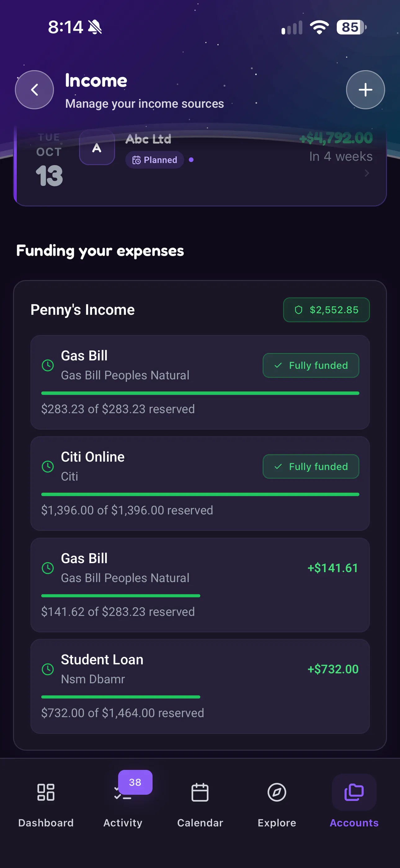Click the Abc Ltd avatar letter A
The image size is (400, 868).
tap(97, 147)
